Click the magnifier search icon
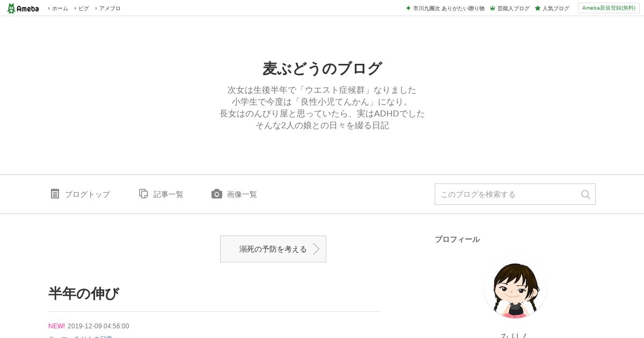This screenshot has width=644, height=338. click(586, 194)
